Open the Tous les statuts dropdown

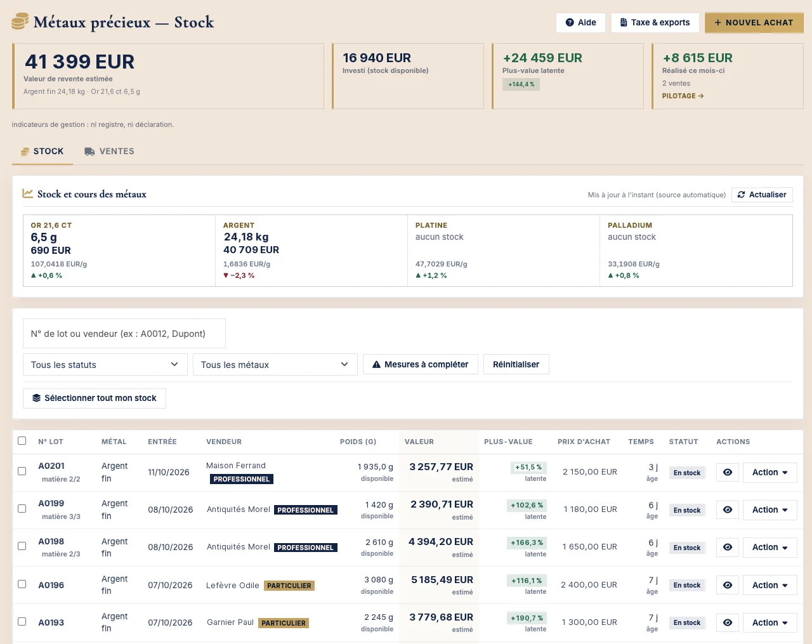tap(105, 364)
